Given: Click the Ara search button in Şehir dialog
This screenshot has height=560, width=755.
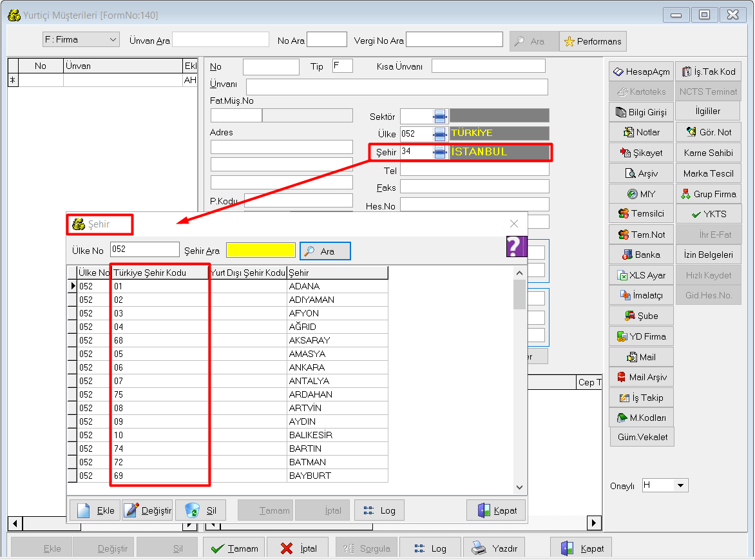Looking at the screenshot, I should coord(325,251).
